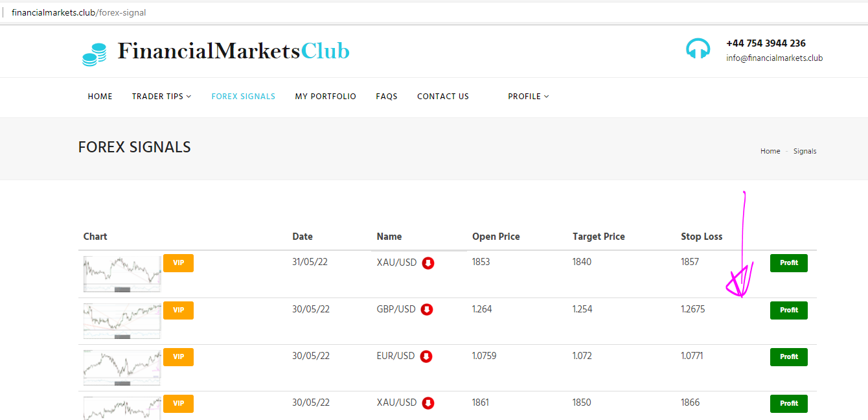868x420 pixels.
Task: Click red down arrow beside EUR/USD
Action: point(426,356)
